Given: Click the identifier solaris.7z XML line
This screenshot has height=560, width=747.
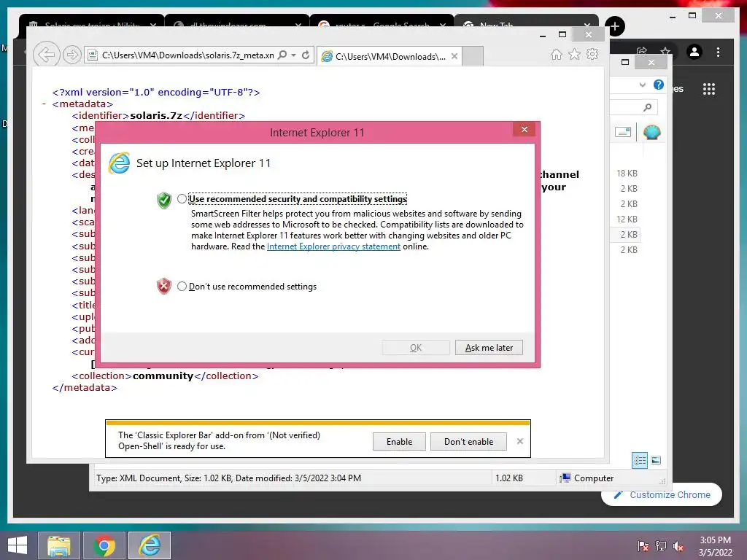Looking at the screenshot, I should [158, 116].
